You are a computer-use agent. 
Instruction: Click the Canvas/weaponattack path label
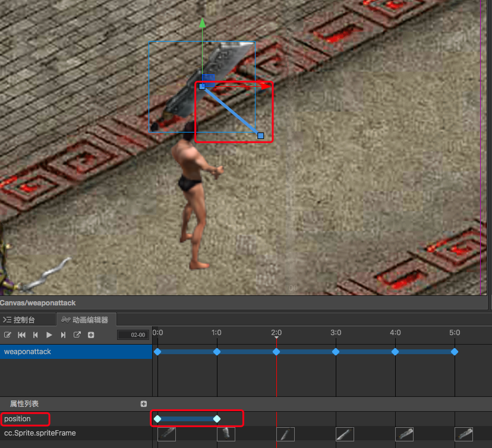[x=38, y=303]
